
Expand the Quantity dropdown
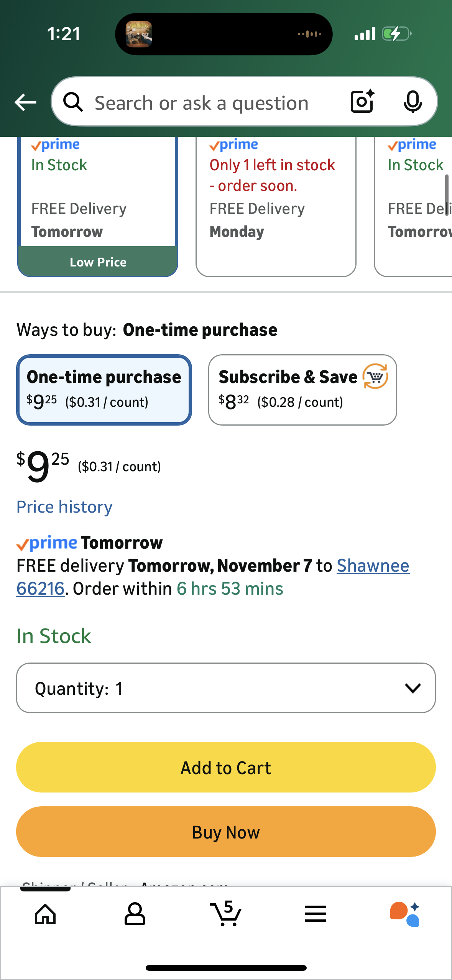click(x=226, y=688)
